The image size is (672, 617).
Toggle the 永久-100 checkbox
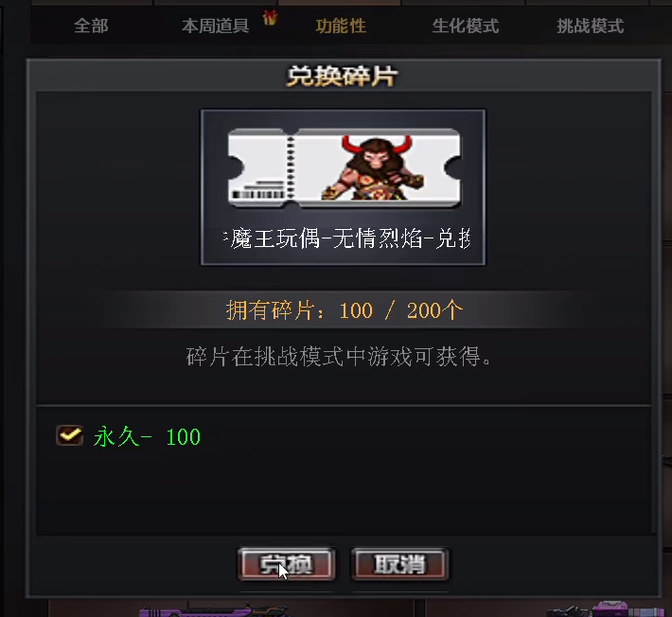coord(69,435)
